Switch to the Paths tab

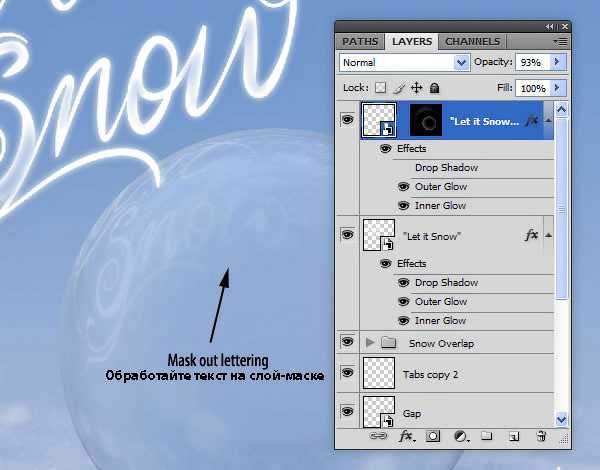tap(360, 41)
